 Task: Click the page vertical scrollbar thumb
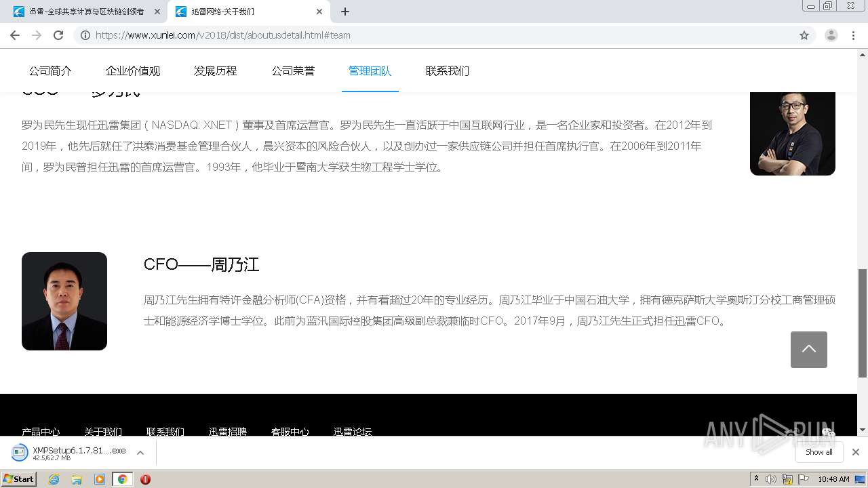(863, 323)
